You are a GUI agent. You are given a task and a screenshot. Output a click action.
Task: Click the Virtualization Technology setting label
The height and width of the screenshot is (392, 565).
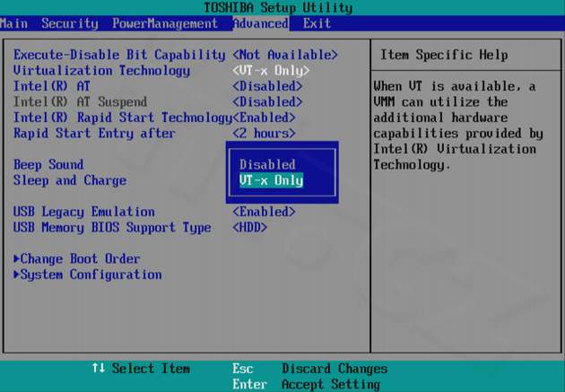(x=101, y=71)
